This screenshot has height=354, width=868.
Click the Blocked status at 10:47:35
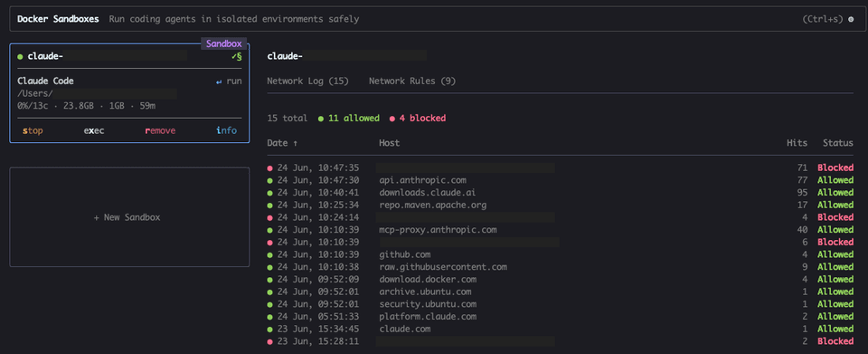pyautogui.click(x=835, y=167)
